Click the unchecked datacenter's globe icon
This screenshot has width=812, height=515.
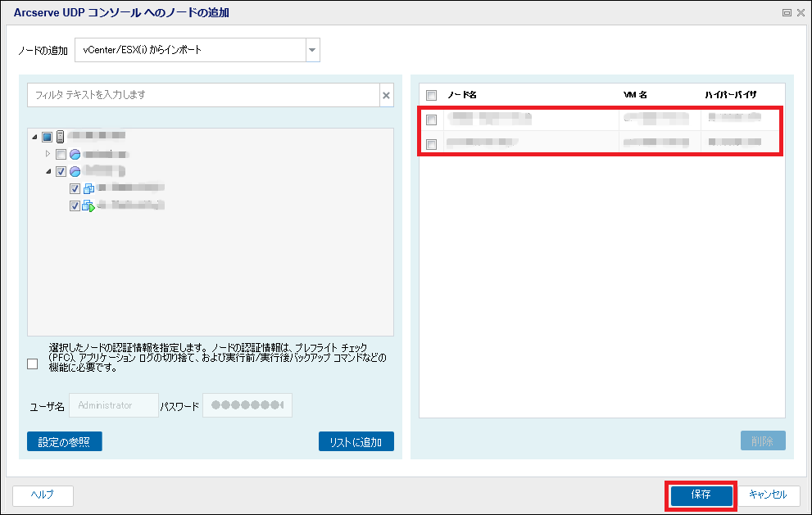75,155
